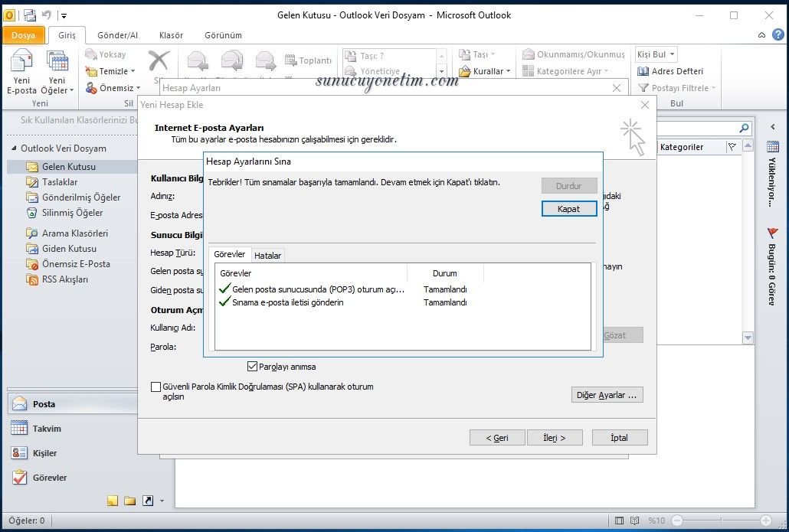
Task: Click Send/Receive icon in quick access toolbar
Action: (x=30, y=15)
